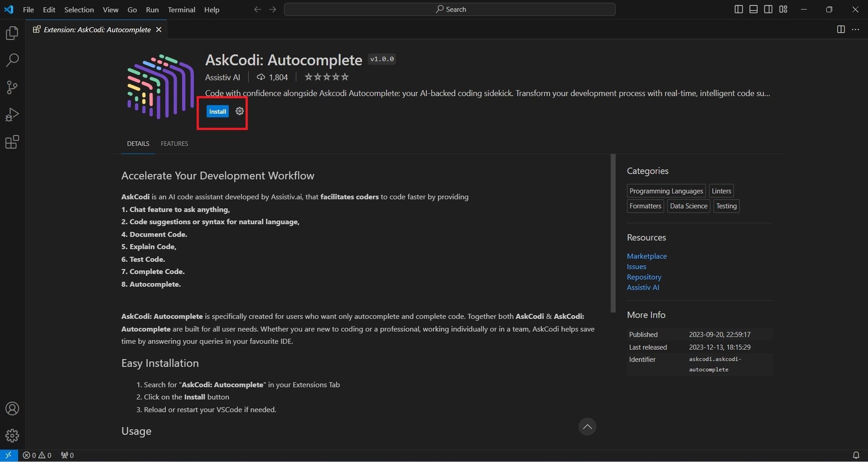Click the Search command center field
This screenshot has width=868, height=462.
coord(450,9)
